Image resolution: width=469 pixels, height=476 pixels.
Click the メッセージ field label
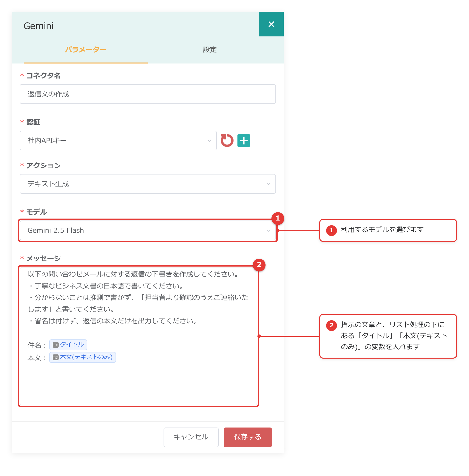[x=43, y=258]
